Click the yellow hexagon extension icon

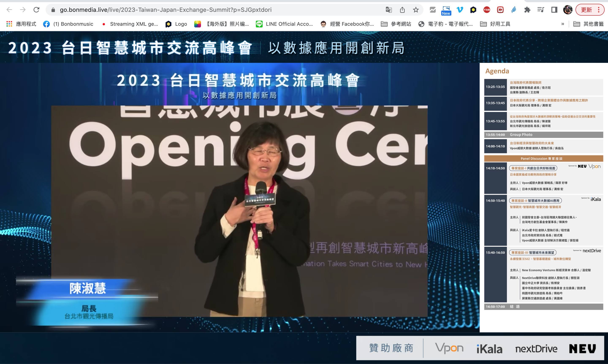tap(473, 10)
